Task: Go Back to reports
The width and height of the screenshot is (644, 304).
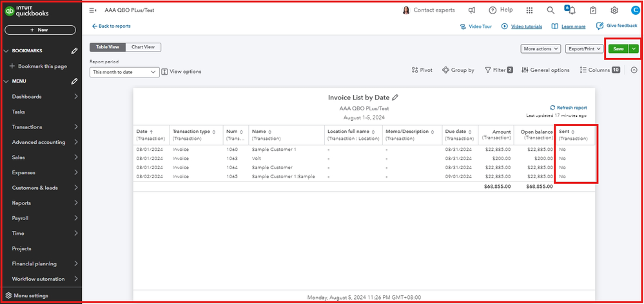Action: (112, 26)
